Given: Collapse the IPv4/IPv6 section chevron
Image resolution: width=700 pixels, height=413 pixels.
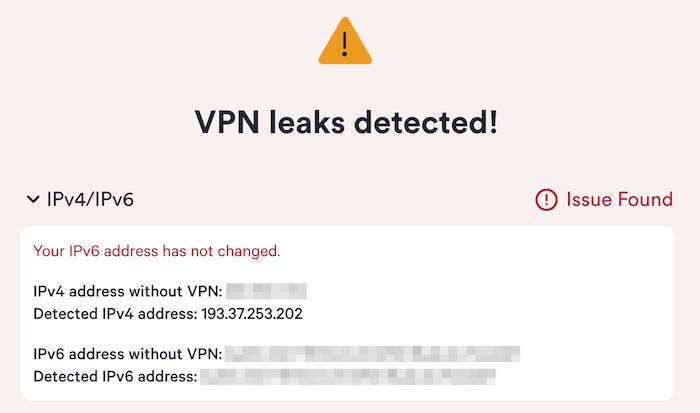Looking at the screenshot, I should [x=33, y=199].
